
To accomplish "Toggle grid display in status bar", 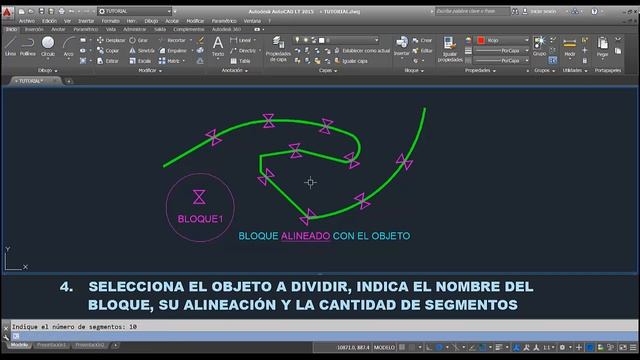I will (402, 347).
